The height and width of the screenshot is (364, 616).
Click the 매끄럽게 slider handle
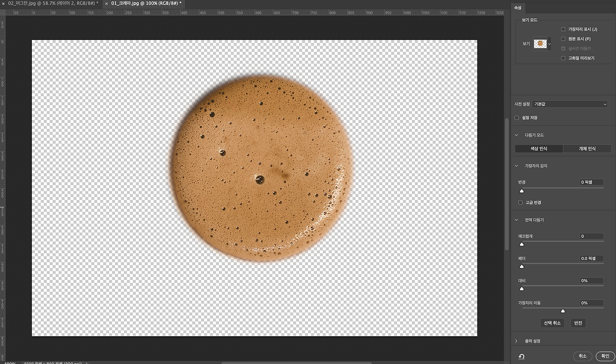tap(522, 244)
